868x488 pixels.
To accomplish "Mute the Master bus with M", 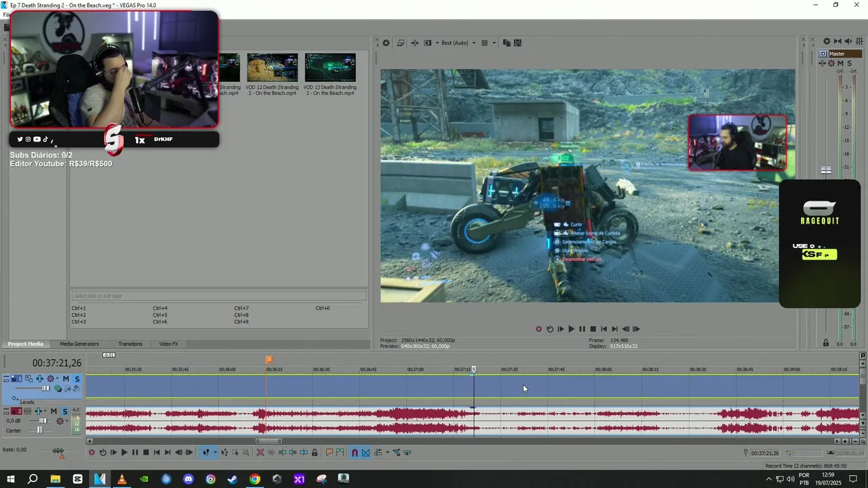I will (840, 63).
